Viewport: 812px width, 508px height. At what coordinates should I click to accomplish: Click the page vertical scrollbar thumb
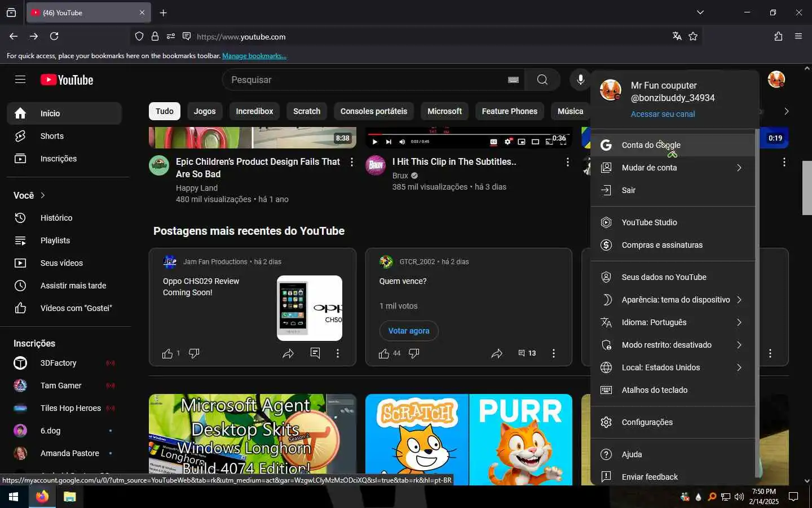pos(807,188)
